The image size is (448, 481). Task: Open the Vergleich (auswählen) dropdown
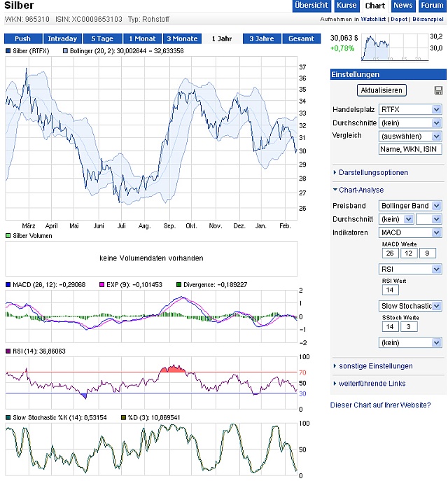[x=409, y=136]
